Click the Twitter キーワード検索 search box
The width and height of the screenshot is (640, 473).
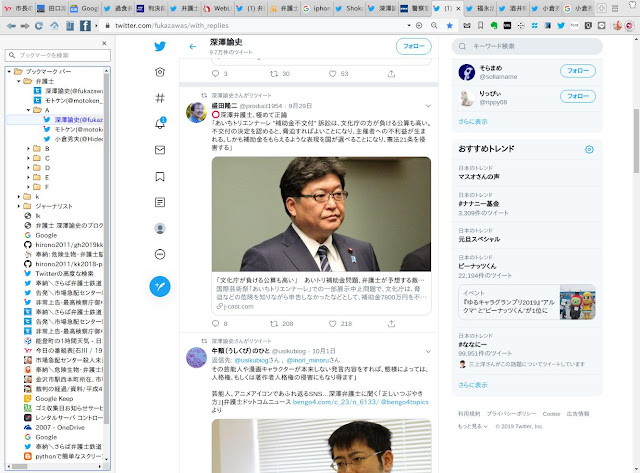[527, 47]
